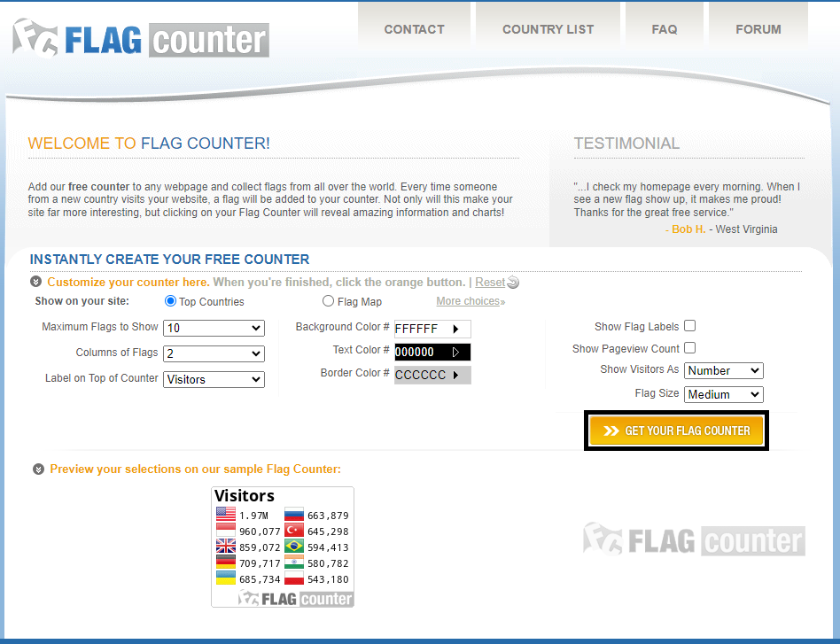
Task: Click the Bob H. testimonial name
Action: (688, 229)
